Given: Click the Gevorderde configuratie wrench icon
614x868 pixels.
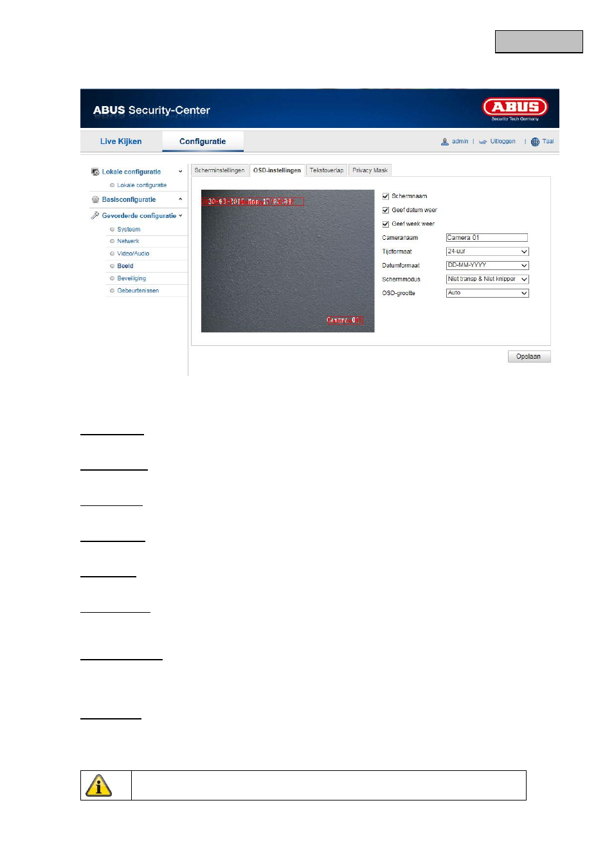Looking at the screenshot, I should point(95,215).
